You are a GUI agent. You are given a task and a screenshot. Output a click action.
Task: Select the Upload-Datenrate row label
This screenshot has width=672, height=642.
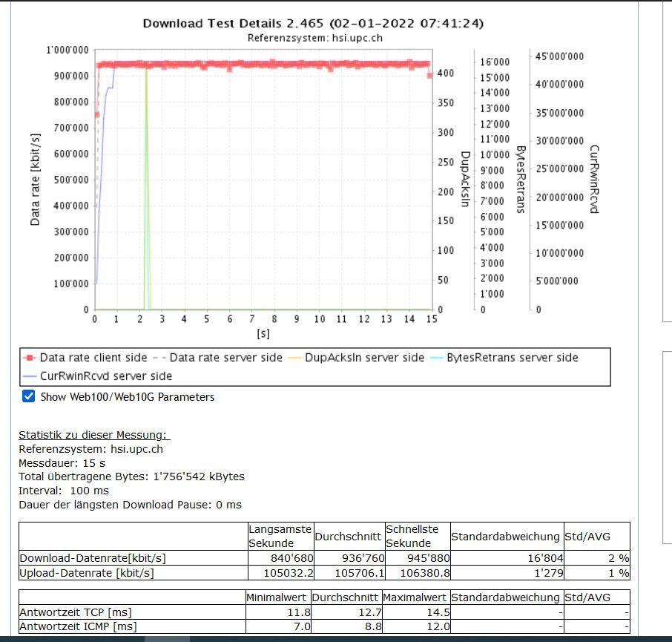coord(87,573)
